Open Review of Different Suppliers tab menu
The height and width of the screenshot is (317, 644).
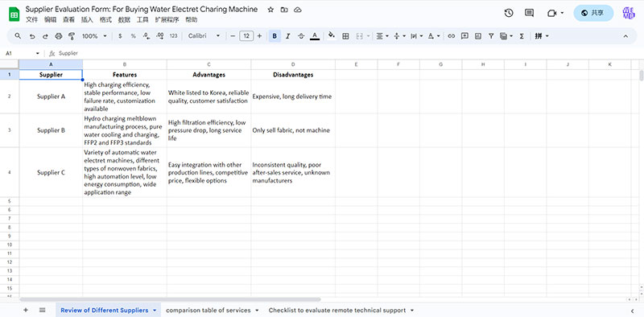pos(155,311)
